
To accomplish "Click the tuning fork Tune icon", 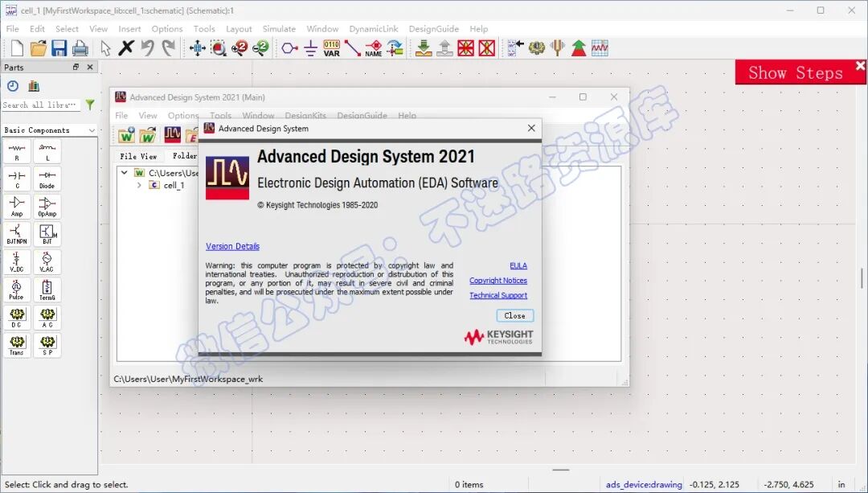I will (558, 48).
